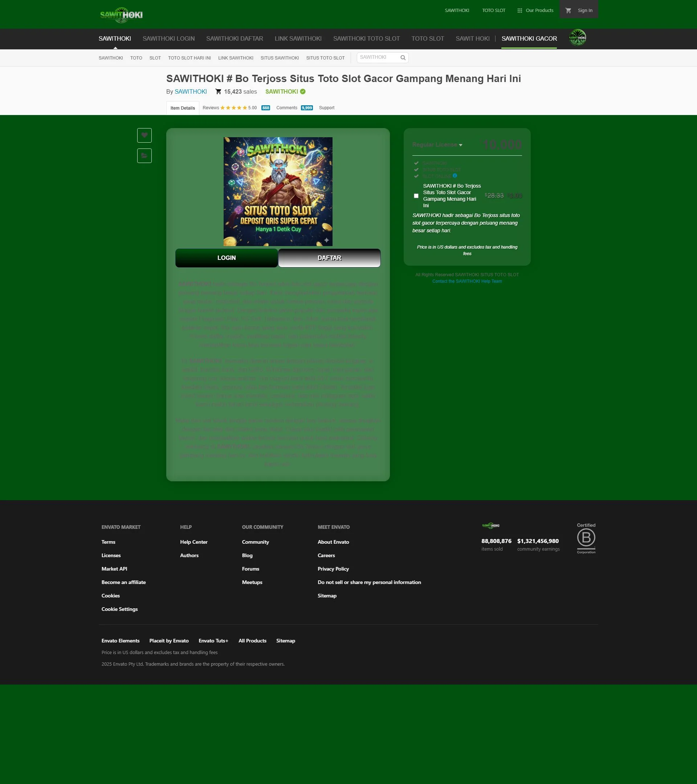Image resolution: width=697 pixels, height=784 pixels.
Task: Click the Our Products grid icon
Action: [519, 11]
